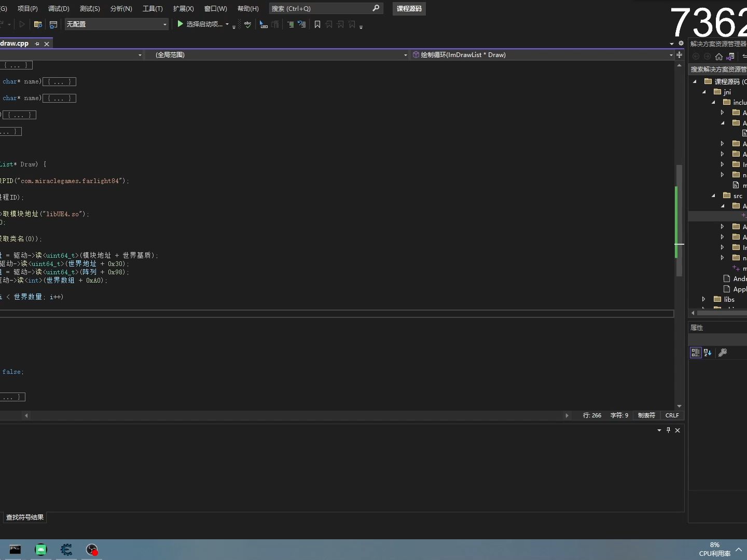
Task: Click CRLF line ending indicator
Action: pyautogui.click(x=672, y=415)
